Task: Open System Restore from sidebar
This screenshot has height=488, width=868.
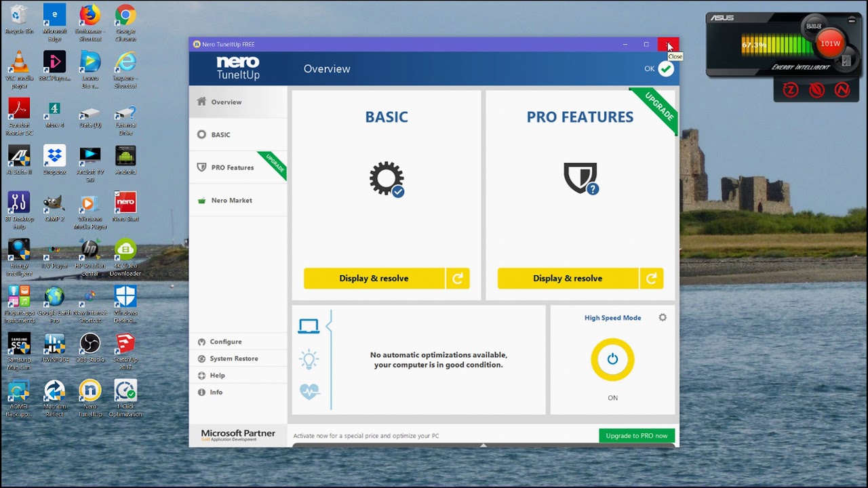Action: 238,359
